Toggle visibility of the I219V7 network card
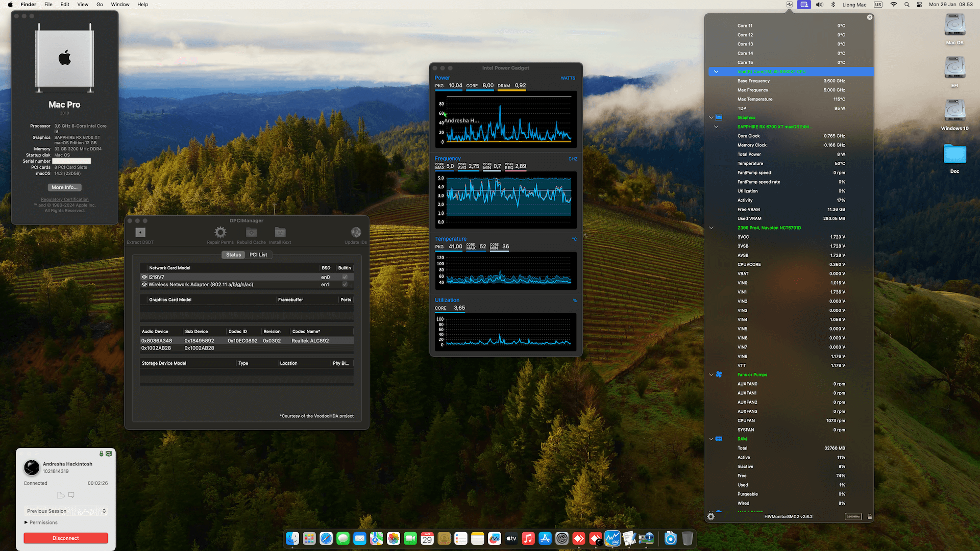Viewport: 980px width, 551px height. (x=144, y=277)
